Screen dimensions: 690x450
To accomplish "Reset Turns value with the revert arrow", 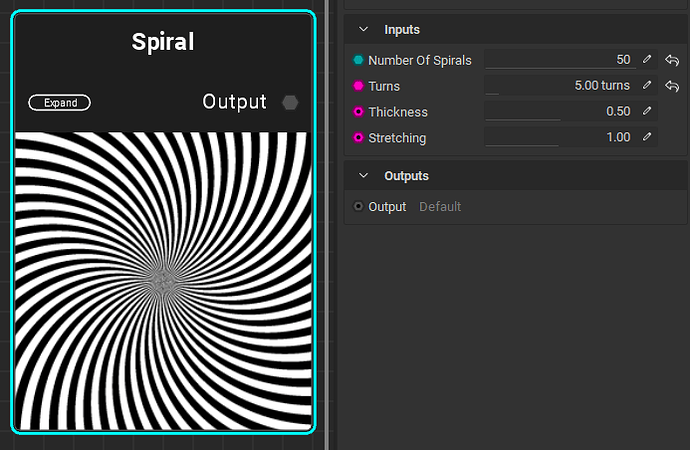I will 672,86.
